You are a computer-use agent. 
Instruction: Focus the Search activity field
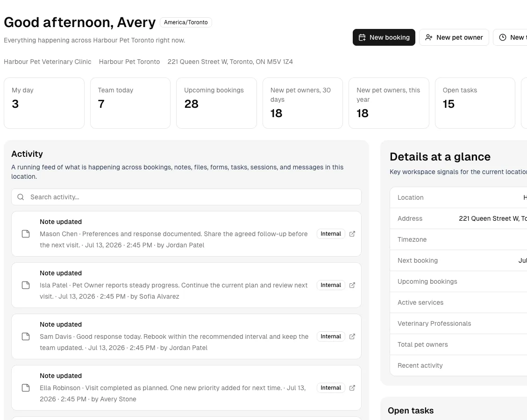(186, 197)
